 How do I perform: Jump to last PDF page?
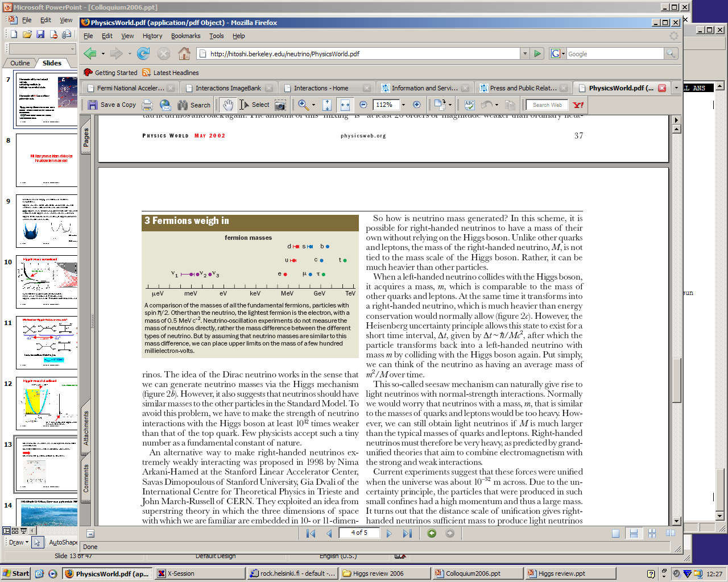coord(407,533)
